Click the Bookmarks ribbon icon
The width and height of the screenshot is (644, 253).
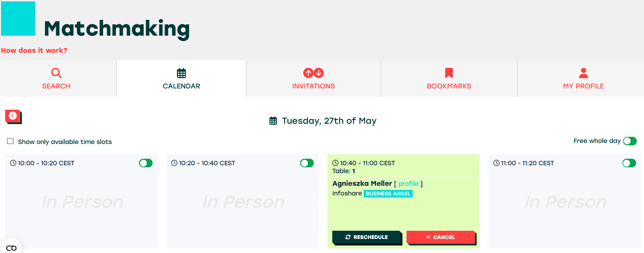click(x=449, y=73)
